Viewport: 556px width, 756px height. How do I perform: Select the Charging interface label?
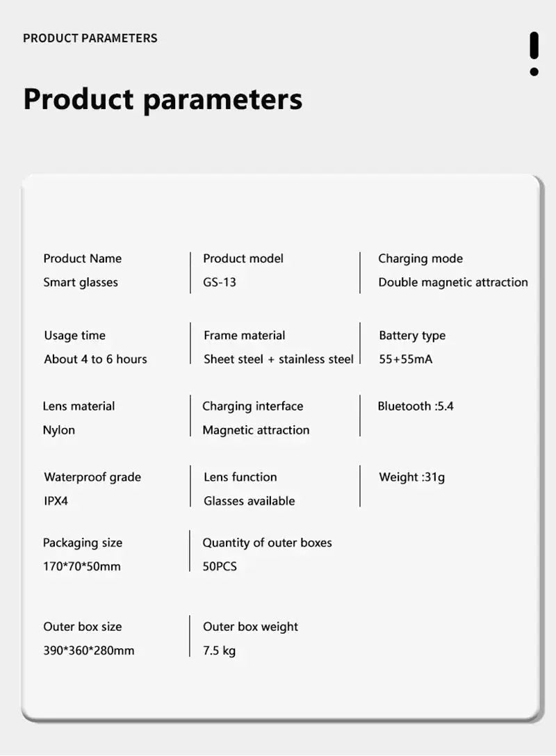[x=253, y=406]
